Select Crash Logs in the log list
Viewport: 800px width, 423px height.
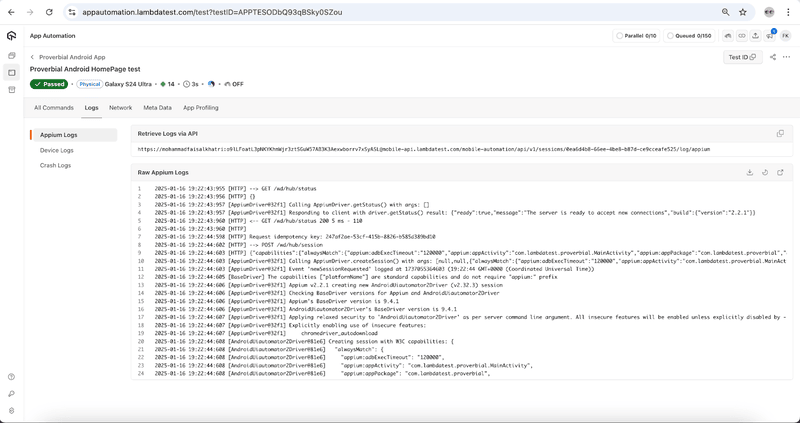click(55, 165)
